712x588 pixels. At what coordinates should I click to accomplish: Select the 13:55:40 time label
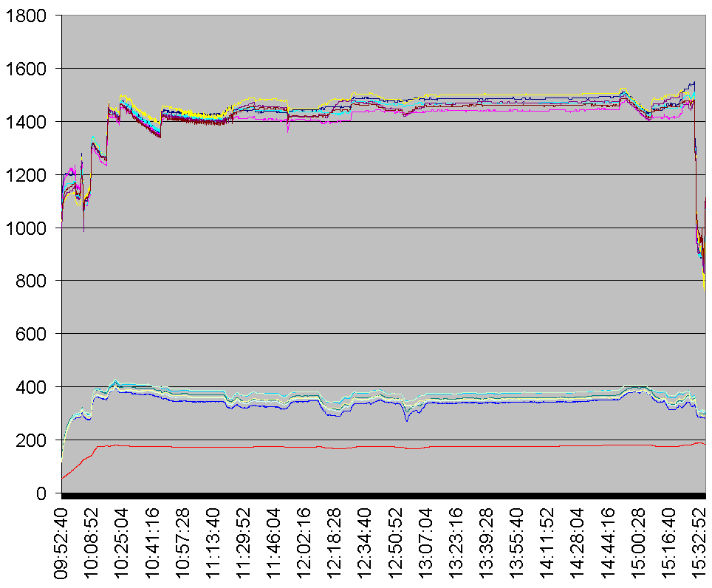pos(516,544)
